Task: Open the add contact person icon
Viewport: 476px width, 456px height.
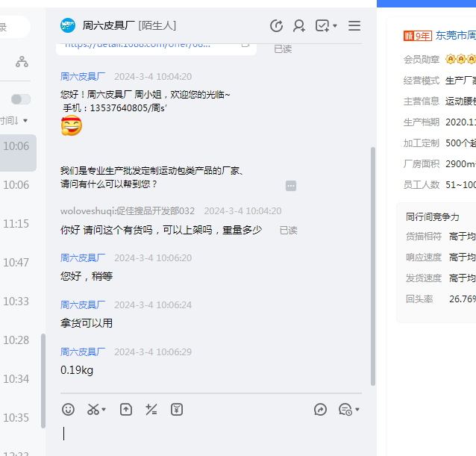Action: point(299,26)
